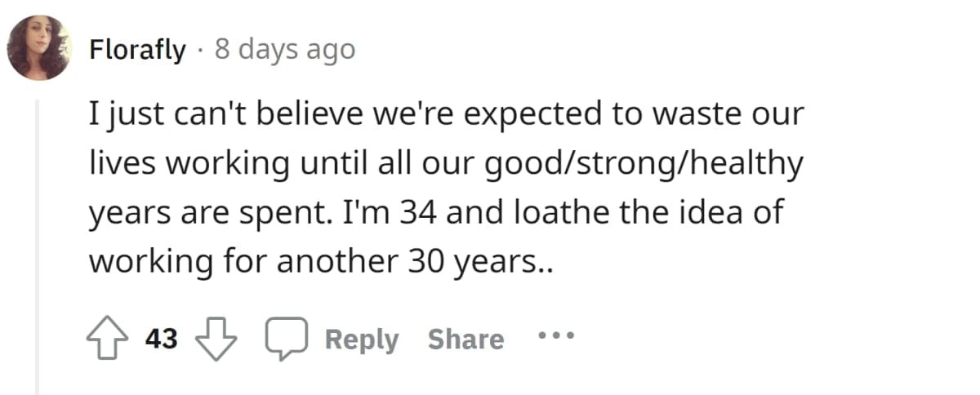
Task: Click the vote count showing 43
Action: point(162,339)
